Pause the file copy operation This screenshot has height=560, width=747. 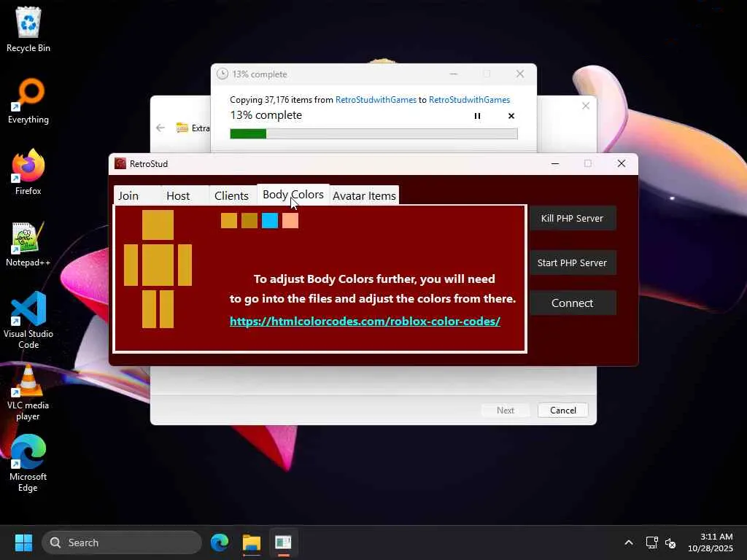point(477,116)
